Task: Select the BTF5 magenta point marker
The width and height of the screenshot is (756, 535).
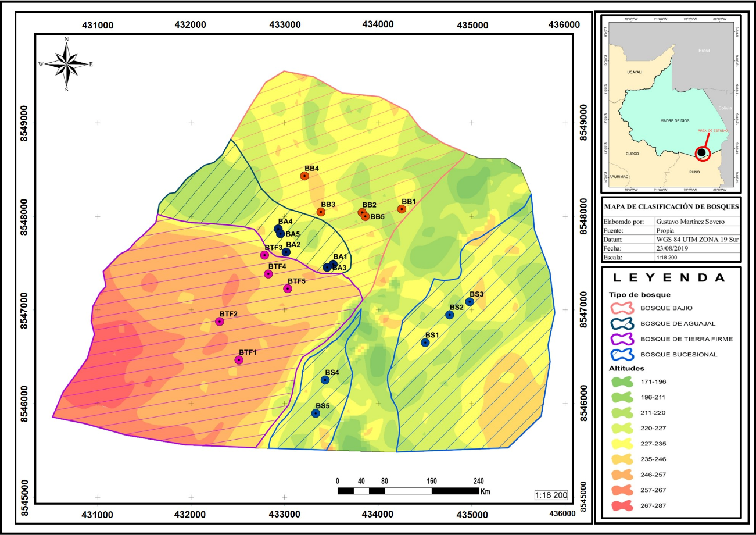Action: point(287,288)
